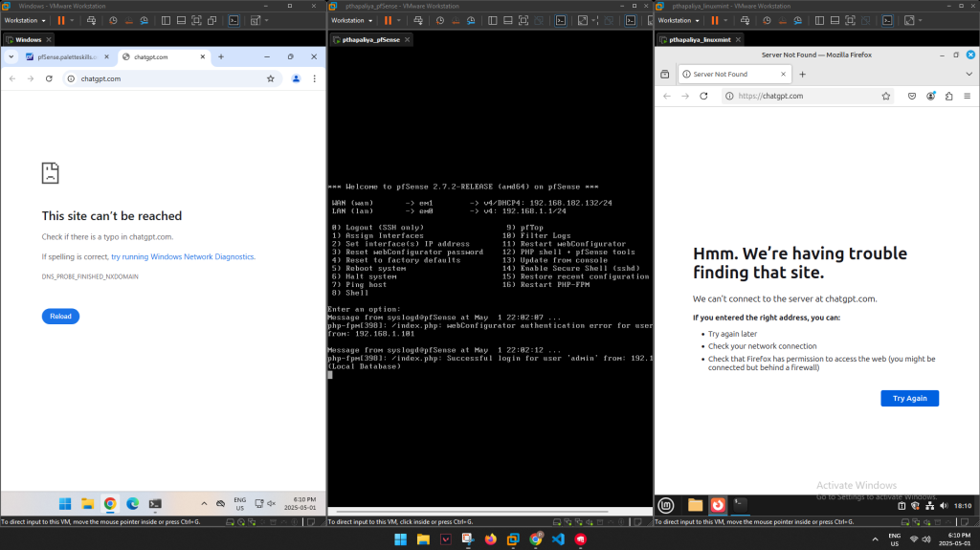Open Firefox's recent browsing view icon
The height and width of the screenshot is (550, 980).
tap(665, 75)
